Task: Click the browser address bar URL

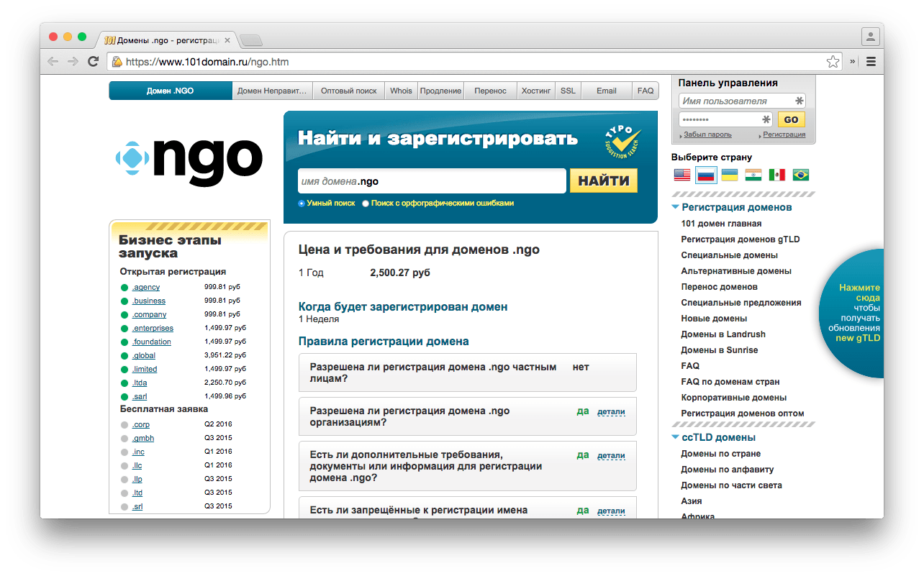Action: [x=207, y=62]
